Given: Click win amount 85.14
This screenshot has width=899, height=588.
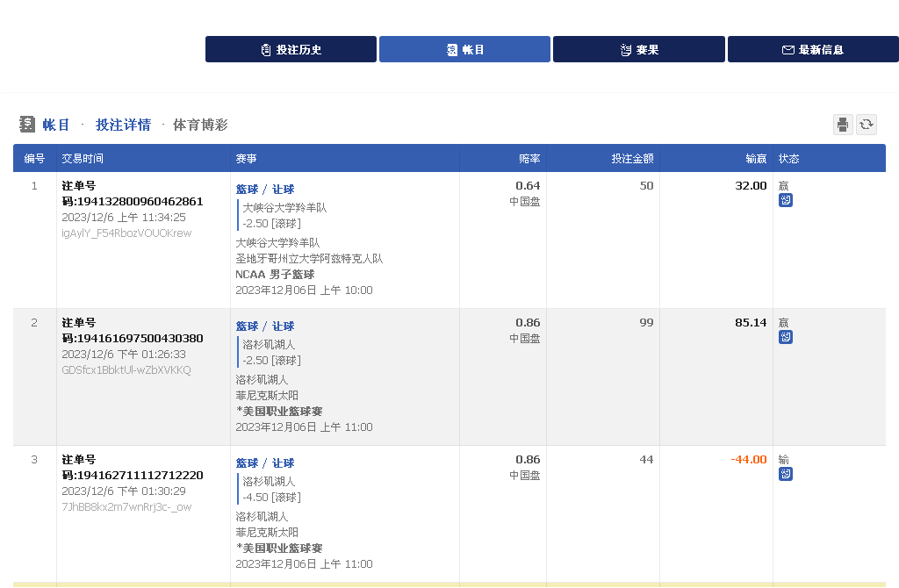Looking at the screenshot, I should point(751,323).
